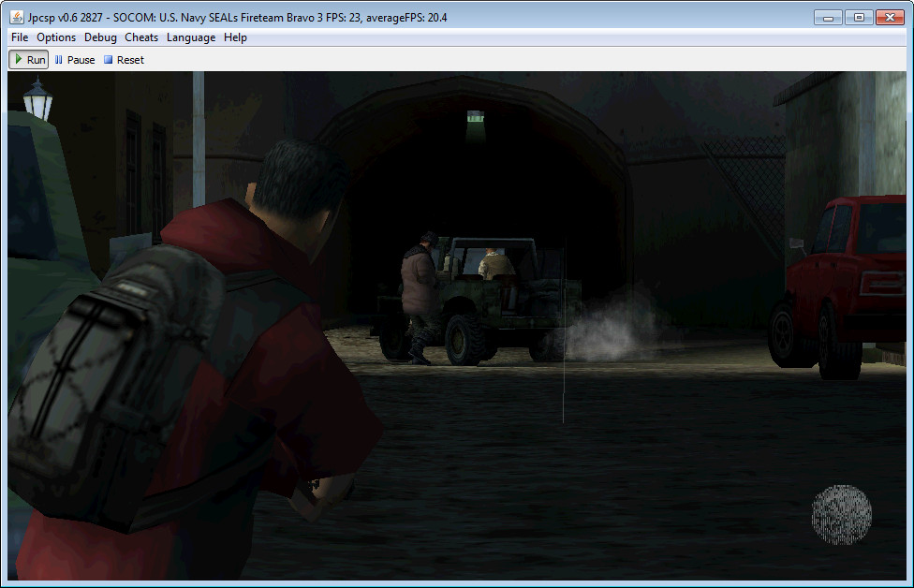Click the street lamp in game scene
Viewport: 914px width, 588px height.
(x=37, y=99)
